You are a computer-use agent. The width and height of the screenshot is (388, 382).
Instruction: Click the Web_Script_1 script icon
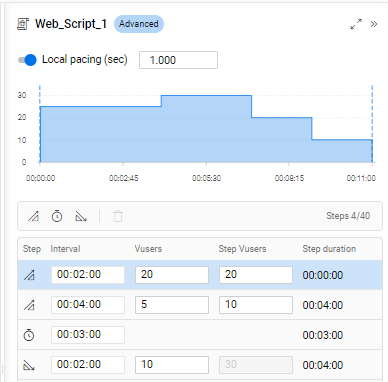click(x=23, y=24)
